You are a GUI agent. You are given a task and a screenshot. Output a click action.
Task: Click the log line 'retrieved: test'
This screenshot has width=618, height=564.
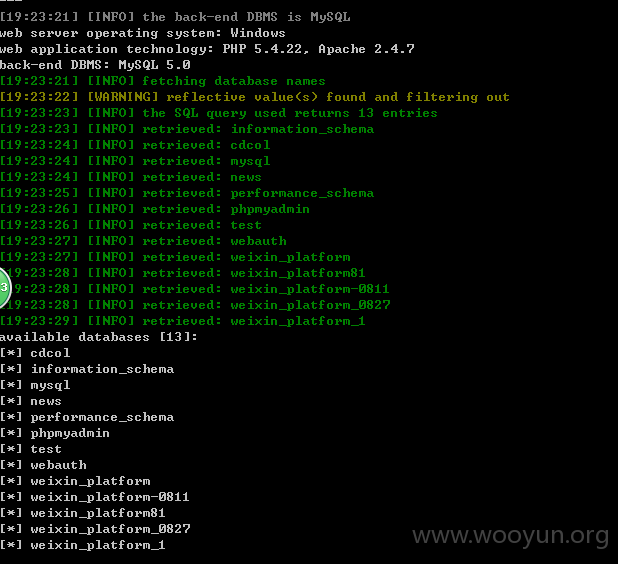pos(131,225)
